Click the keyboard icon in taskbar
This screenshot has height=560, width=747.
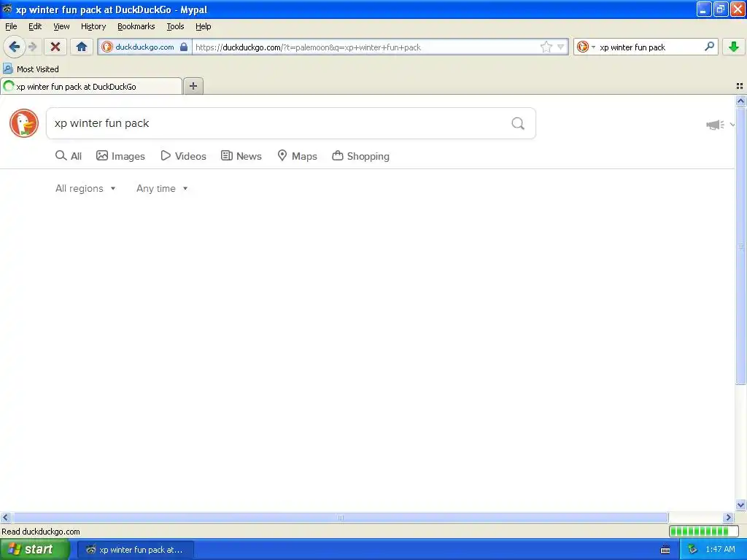click(665, 550)
